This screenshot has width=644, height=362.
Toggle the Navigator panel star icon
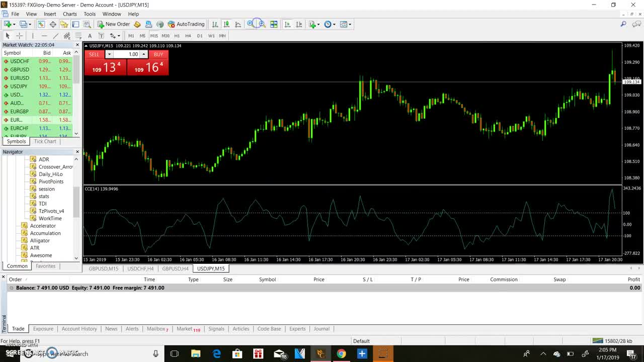point(64,24)
